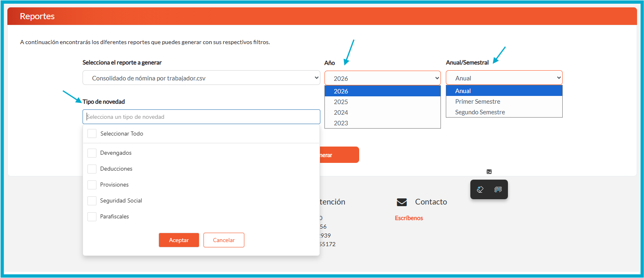Enable the Devengados checkbox
The width and height of the screenshot is (644, 278).
point(92,153)
